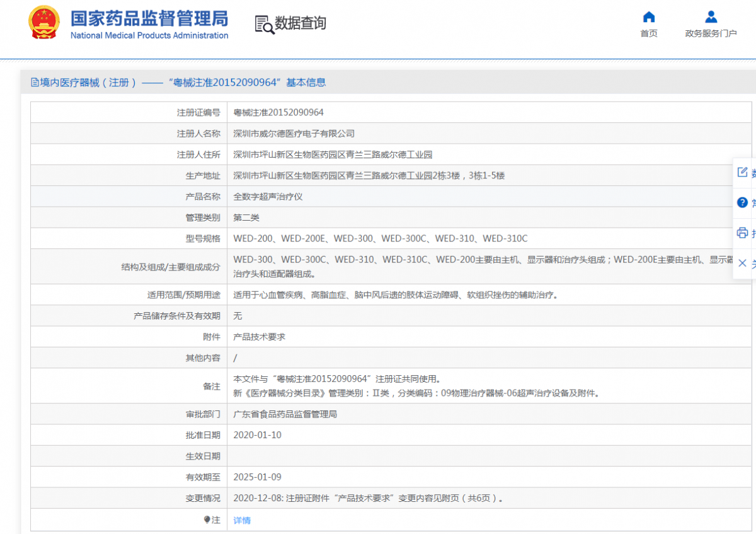756x534 pixels.
Task: Click the printer icon in the right sidebar
Action: [743, 233]
